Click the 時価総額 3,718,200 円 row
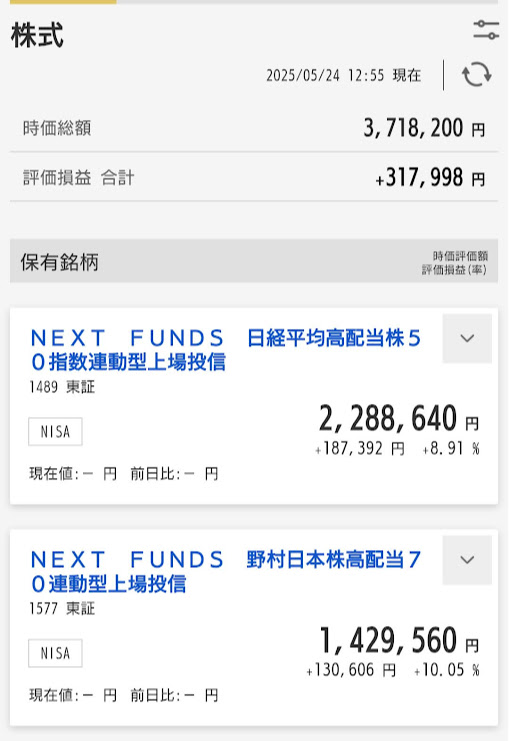 click(254, 128)
